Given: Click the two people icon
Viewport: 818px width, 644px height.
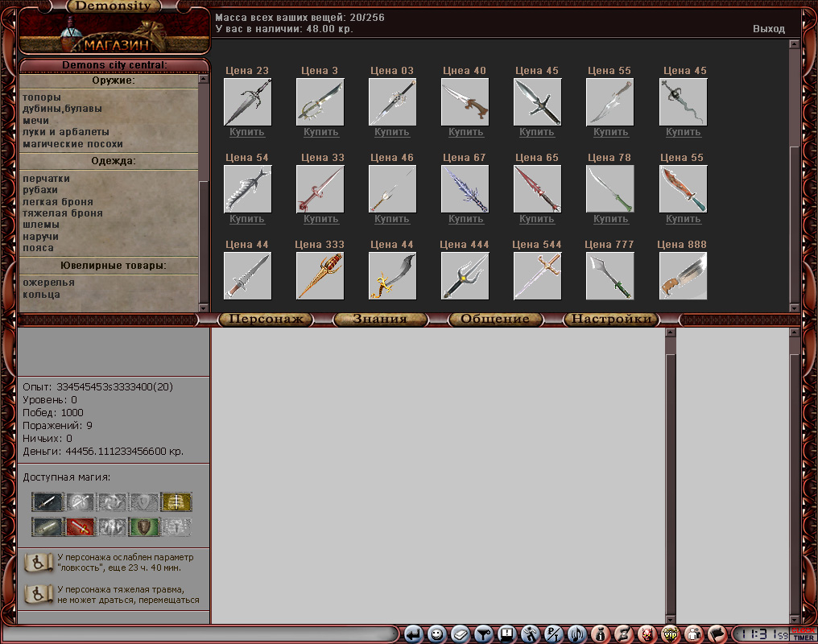Looking at the screenshot, I should (x=694, y=634).
